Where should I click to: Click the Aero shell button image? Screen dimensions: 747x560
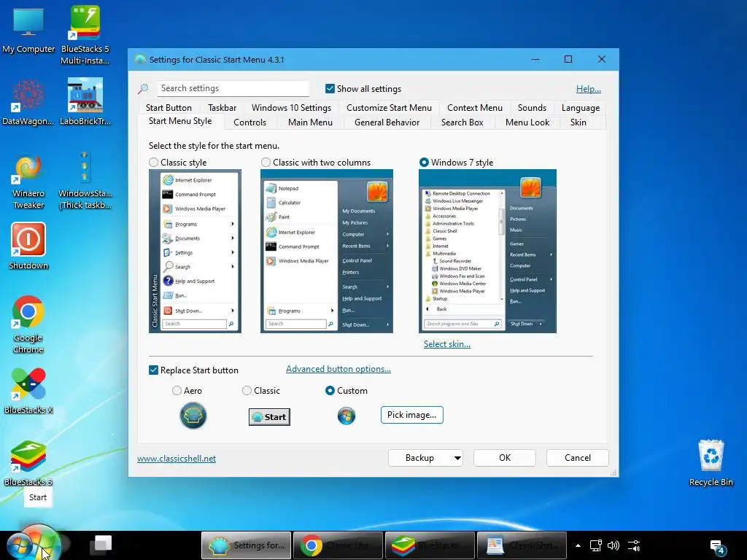(193, 415)
